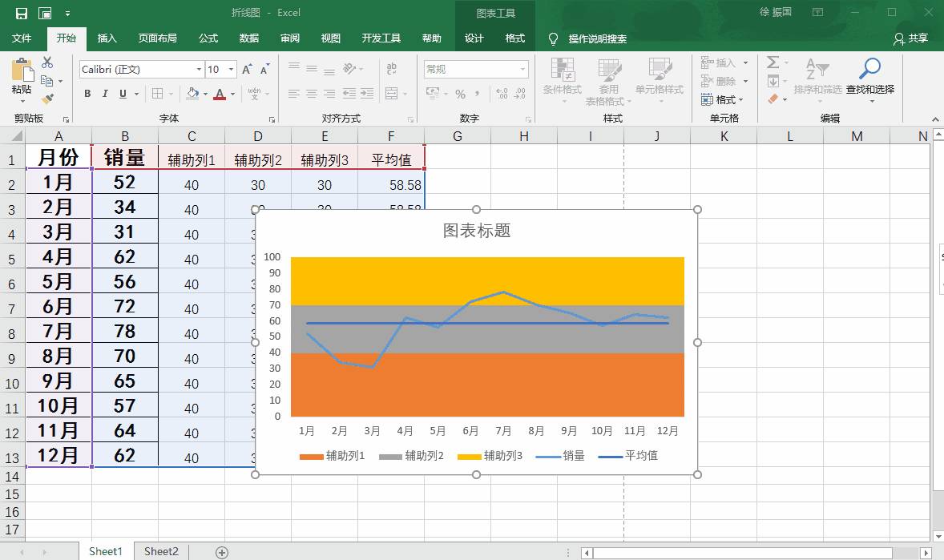The width and height of the screenshot is (944, 560).
Task: Toggle Italic formatting
Action: (105, 93)
